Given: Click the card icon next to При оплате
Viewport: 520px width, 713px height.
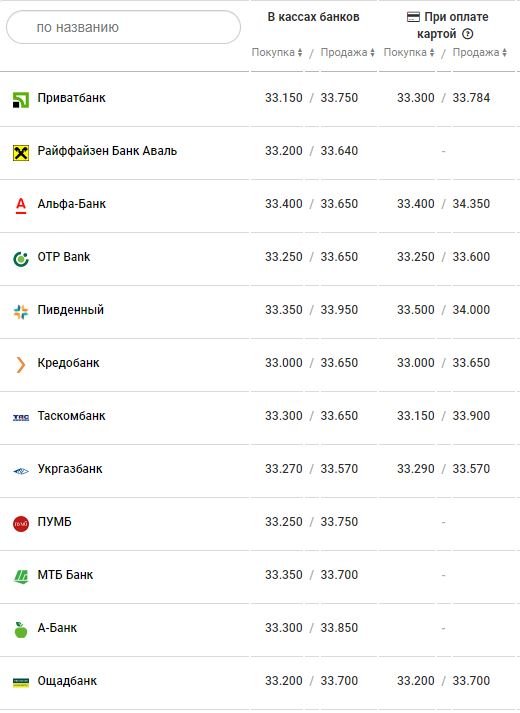Looking at the screenshot, I should (x=413, y=17).
